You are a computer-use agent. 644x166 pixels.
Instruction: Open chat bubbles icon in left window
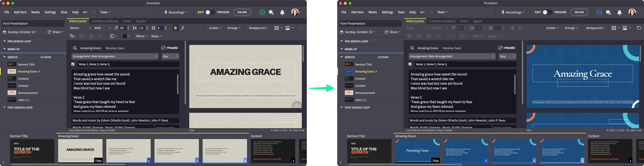pyautogui.click(x=271, y=12)
